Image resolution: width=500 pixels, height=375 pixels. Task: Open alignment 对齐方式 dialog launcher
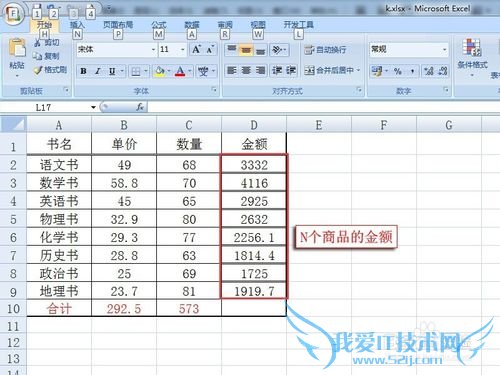pyautogui.click(x=359, y=90)
